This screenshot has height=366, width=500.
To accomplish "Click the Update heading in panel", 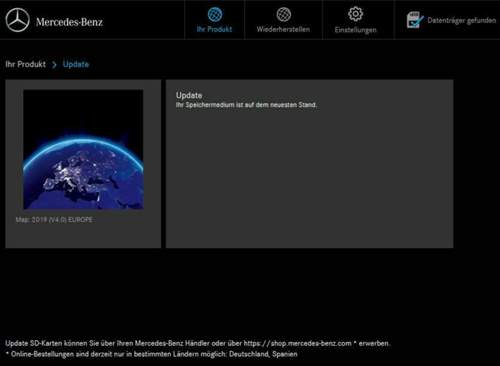I will coord(189,95).
